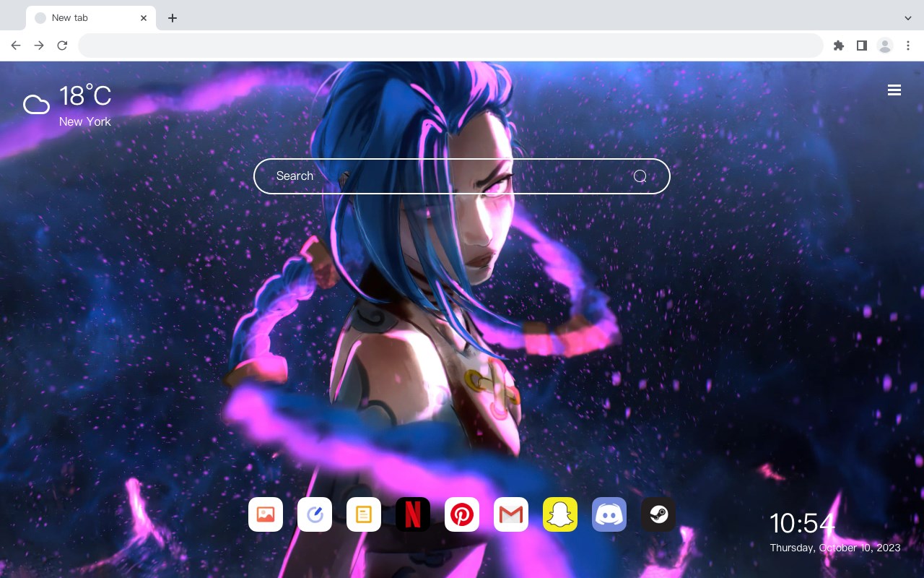This screenshot has width=924, height=578.
Task: Open a new tab with plus button
Action: click(x=172, y=18)
